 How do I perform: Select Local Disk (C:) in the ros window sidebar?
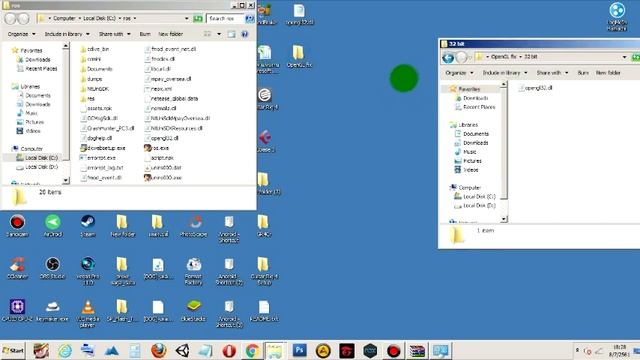38,158
